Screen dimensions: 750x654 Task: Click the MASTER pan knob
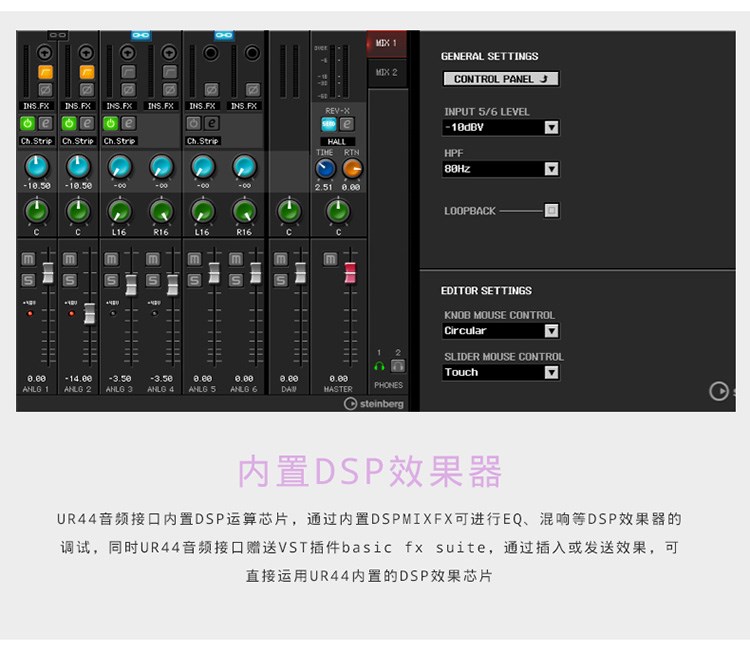point(338,211)
